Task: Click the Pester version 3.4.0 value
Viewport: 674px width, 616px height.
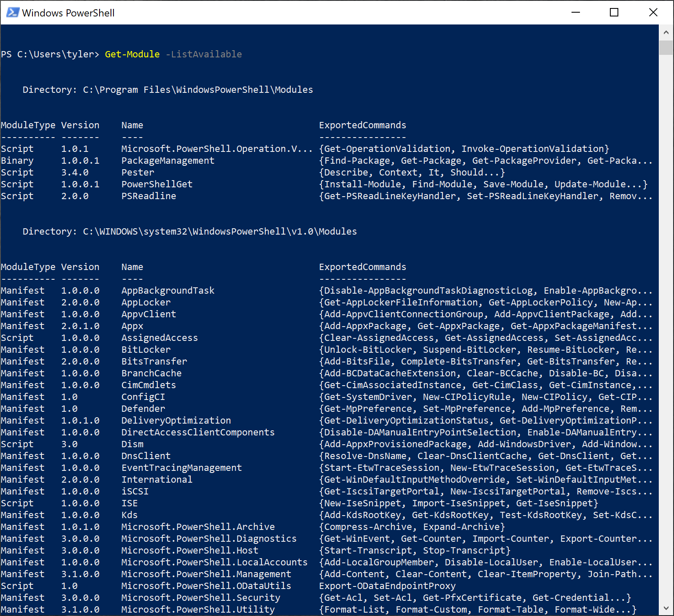Action: tap(75, 172)
